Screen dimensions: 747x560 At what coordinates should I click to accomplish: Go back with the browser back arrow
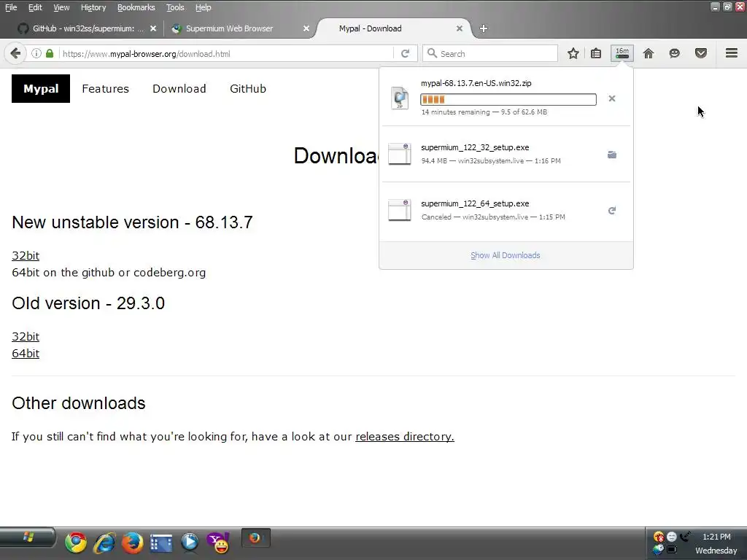15,53
